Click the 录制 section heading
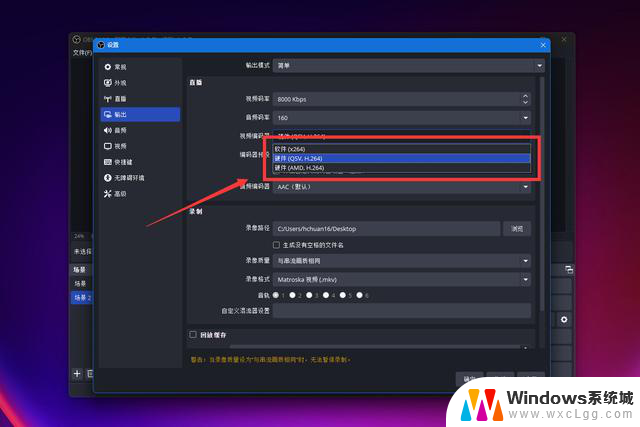The image size is (640, 427). click(x=196, y=211)
